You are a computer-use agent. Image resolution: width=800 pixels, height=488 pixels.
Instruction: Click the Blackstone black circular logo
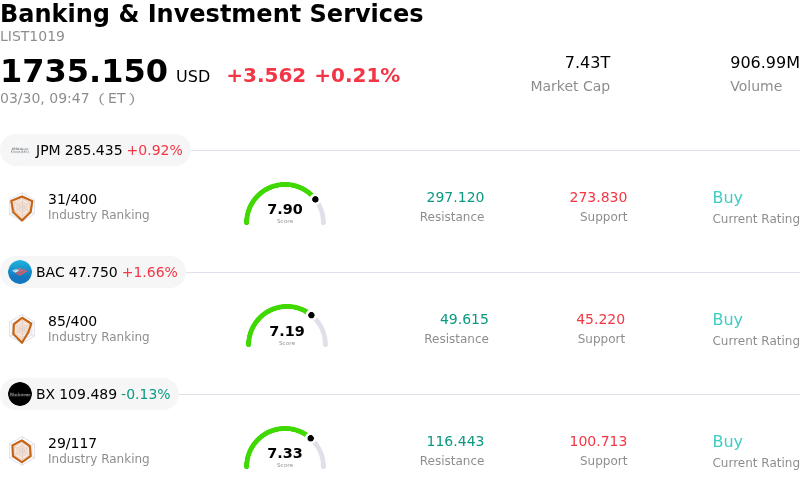[x=20, y=394]
